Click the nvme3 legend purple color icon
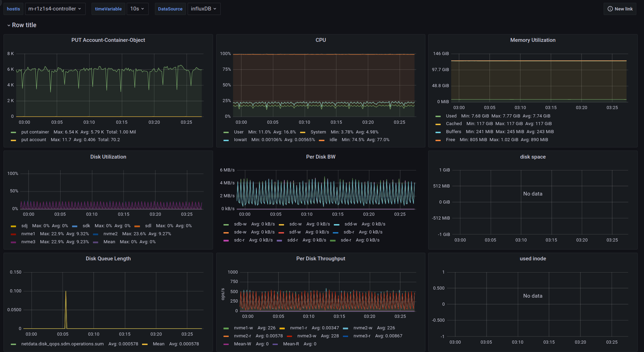This screenshot has width=644, height=352. [x=14, y=242]
